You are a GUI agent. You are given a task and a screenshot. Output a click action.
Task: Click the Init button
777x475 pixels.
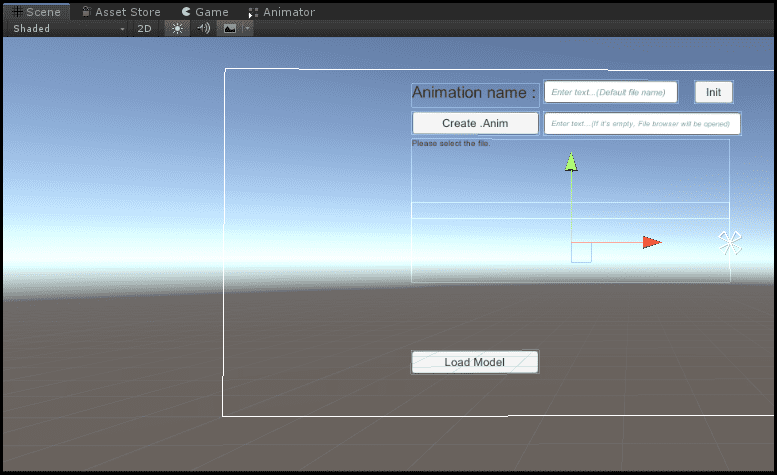[x=713, y=92]
